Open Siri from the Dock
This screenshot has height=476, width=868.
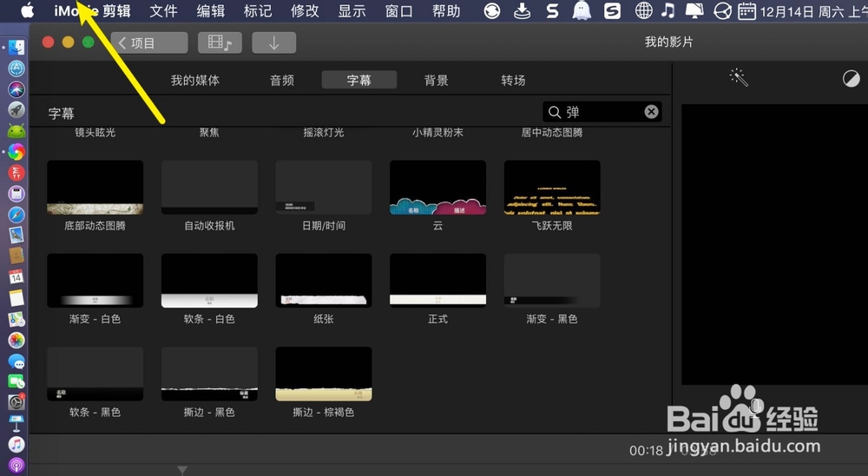coord(16,89)
